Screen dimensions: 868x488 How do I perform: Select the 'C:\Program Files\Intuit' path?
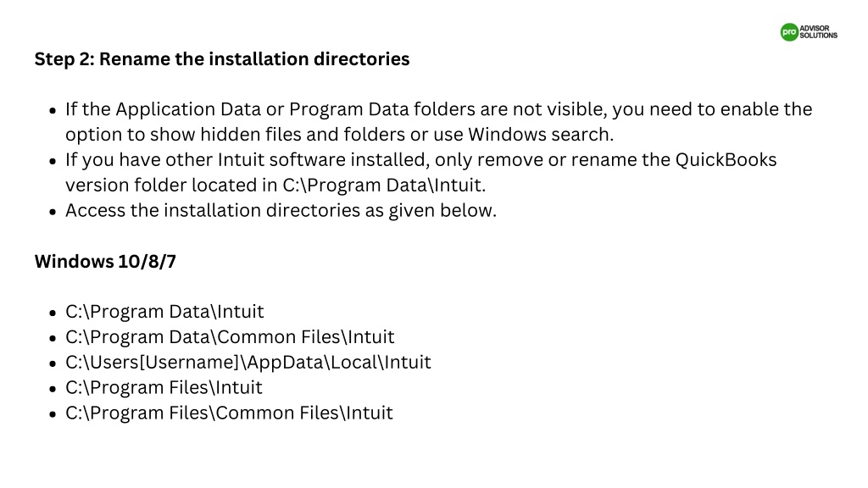[x=164, y=387]
